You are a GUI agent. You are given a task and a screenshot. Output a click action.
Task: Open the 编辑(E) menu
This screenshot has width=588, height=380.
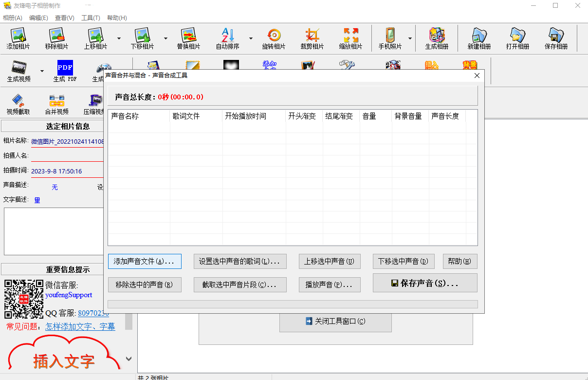[38, 18]
